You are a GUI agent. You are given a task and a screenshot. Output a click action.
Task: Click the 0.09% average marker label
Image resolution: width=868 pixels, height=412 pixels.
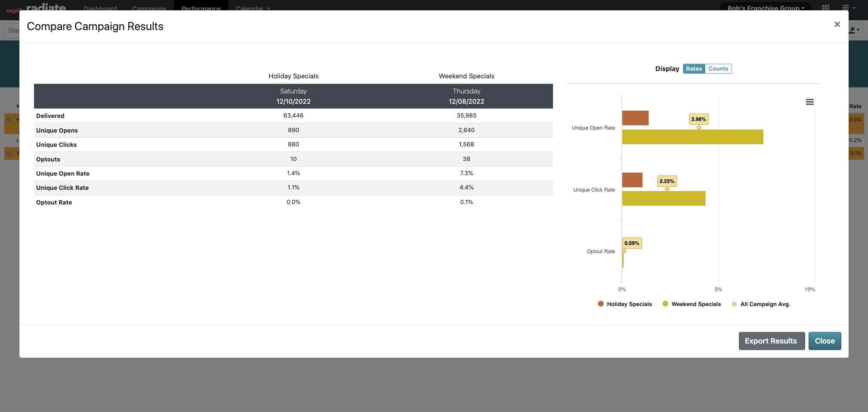click(632, 243)
